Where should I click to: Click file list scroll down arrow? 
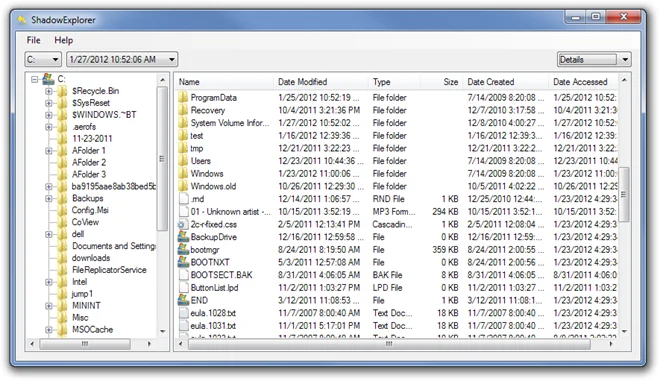pyautogui.click(x=624, y=331)
